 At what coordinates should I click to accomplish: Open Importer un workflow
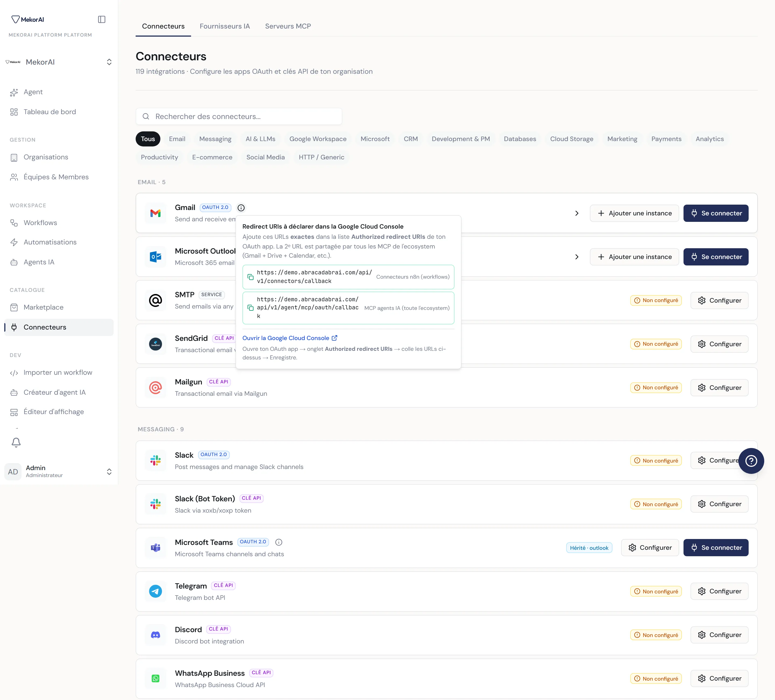pyautogui.click(x=59, y=372)
